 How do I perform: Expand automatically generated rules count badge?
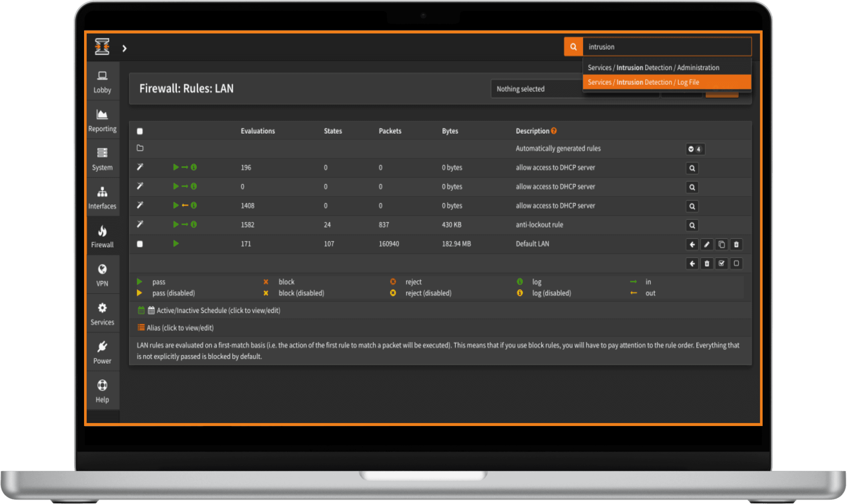(x=695, y=149)
